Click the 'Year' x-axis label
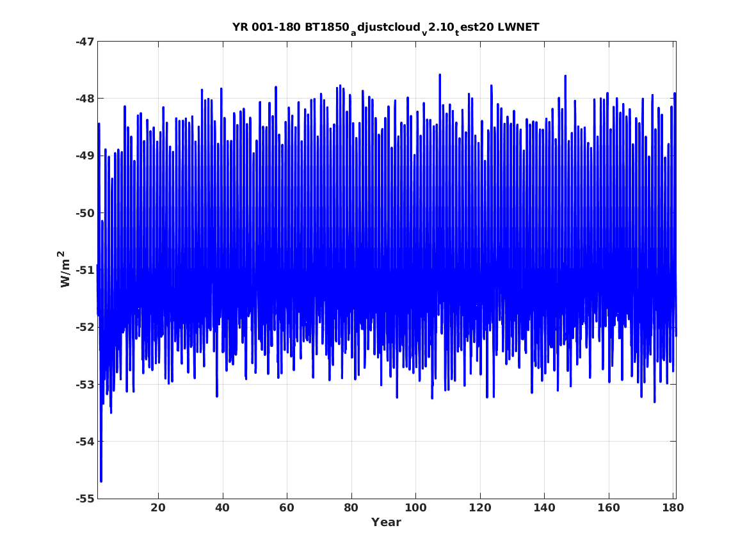This screenshot has height=560, width=747. coord(386,522)
